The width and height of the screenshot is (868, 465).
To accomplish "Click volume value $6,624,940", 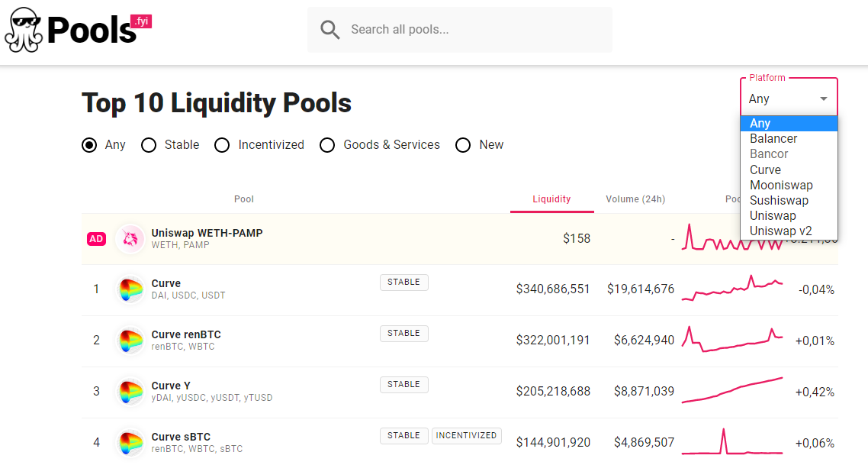I will pos(644,341).
